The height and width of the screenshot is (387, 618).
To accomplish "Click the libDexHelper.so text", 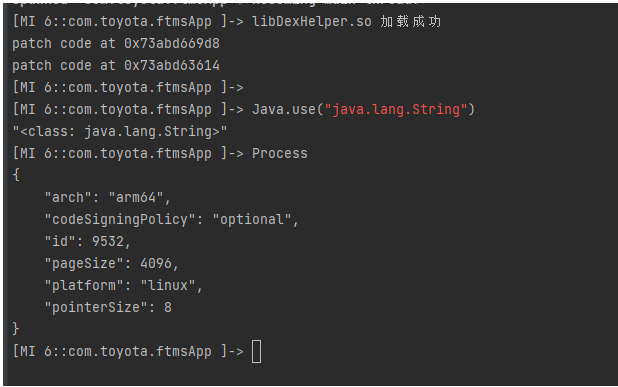I will pyautogui.click(x=311, y=22).
